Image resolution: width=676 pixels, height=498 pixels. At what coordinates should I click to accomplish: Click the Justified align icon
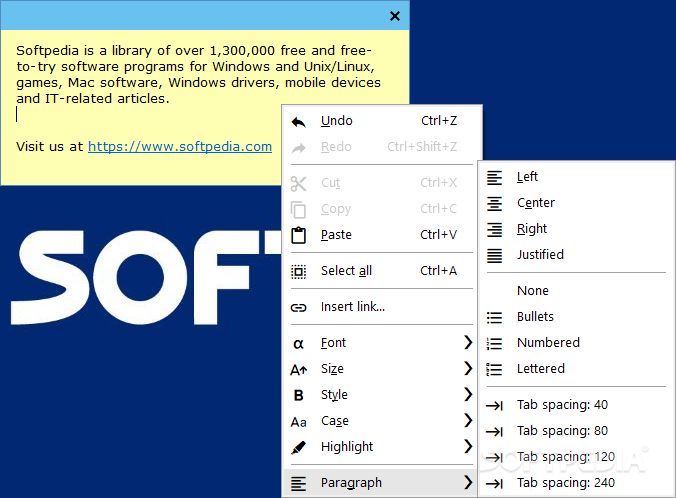494,256
